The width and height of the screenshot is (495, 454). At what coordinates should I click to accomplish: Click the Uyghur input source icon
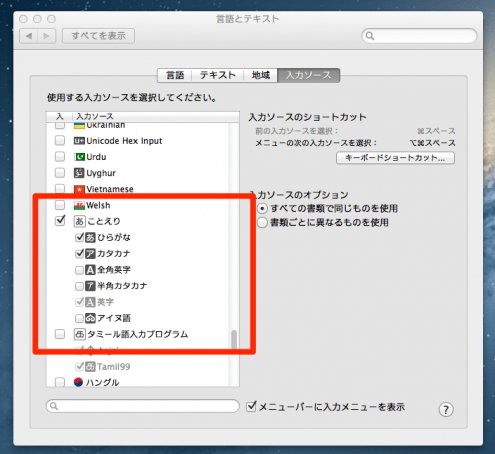click(79, 173)
